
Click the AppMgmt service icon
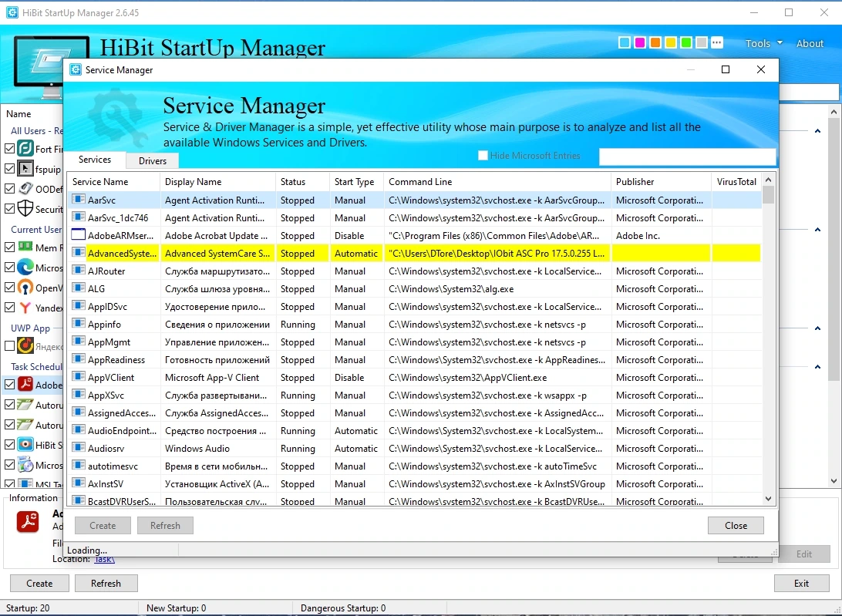tap(79, 342)
